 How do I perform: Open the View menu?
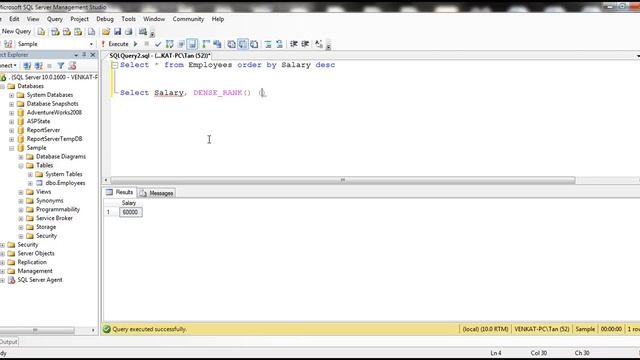coord(33,19)
